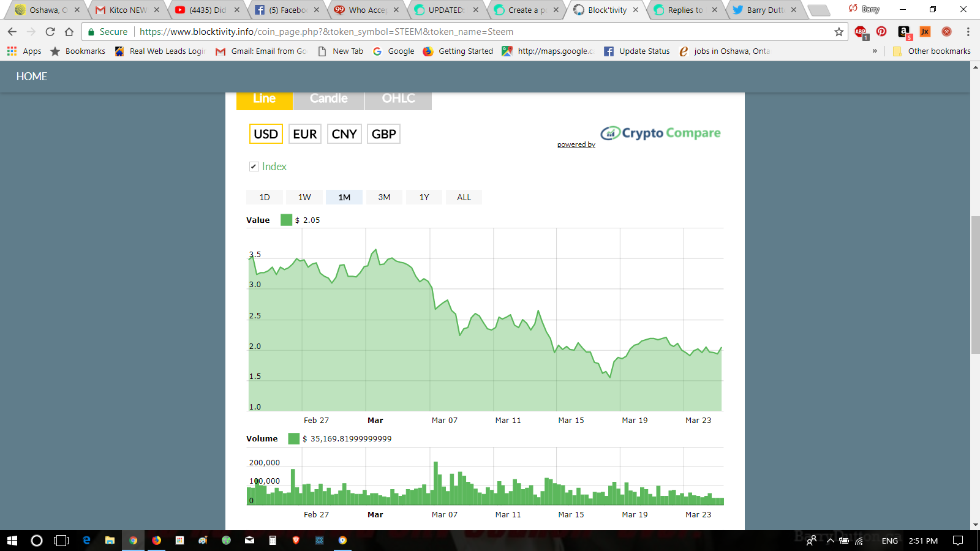Click the green Value legend swatch

[x=286, y=220]
